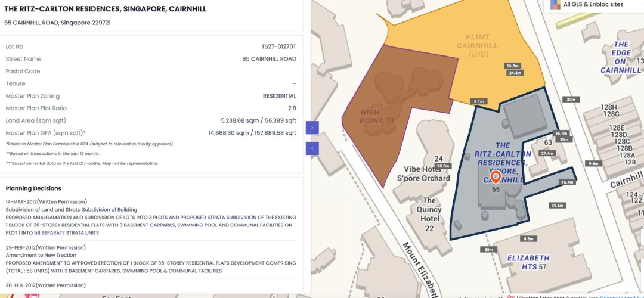Viewport: 644px width, 298px height.
Task: Click the orange location pin marker
Action: [x=496, y=177]
